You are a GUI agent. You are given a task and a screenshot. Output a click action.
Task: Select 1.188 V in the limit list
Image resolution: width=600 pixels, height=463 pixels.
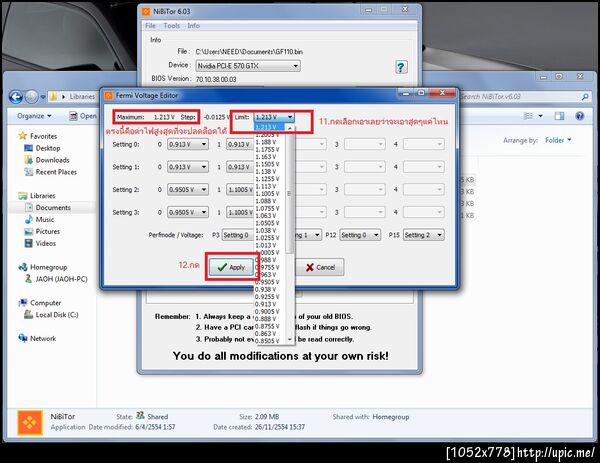(x=270, y=142)
